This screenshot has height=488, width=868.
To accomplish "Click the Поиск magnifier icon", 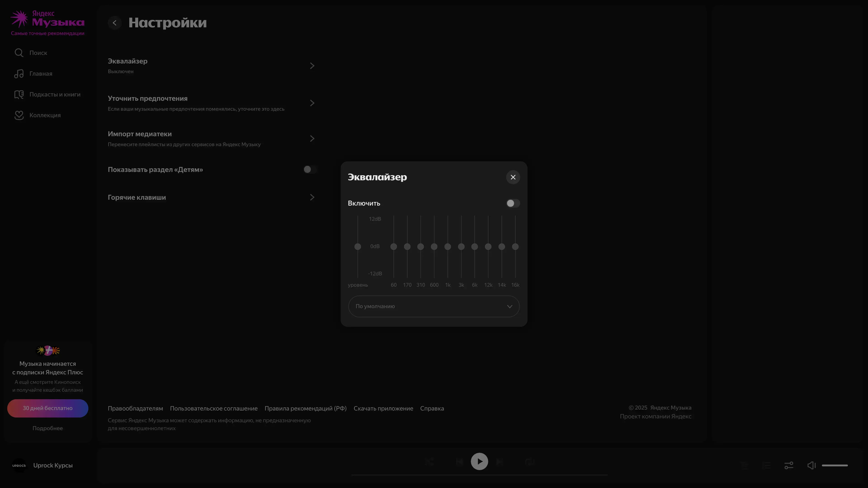I will [x=19, y=53].
